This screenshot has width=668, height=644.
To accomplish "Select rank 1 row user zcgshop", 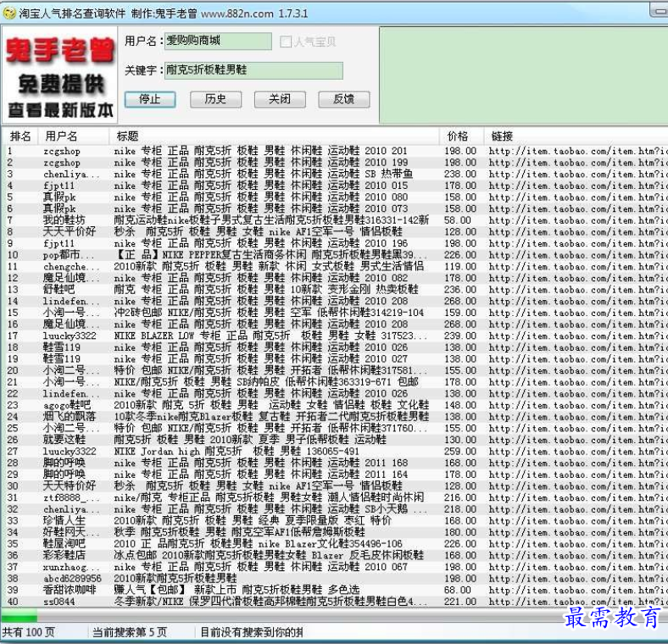I will pyautogui.click(x=334, y=151).
